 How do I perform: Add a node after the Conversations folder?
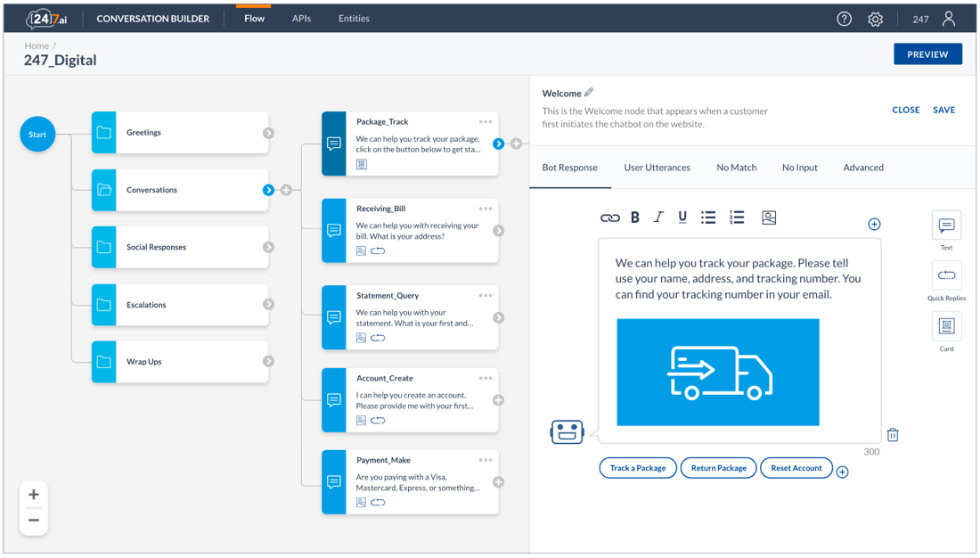(286, 190)
